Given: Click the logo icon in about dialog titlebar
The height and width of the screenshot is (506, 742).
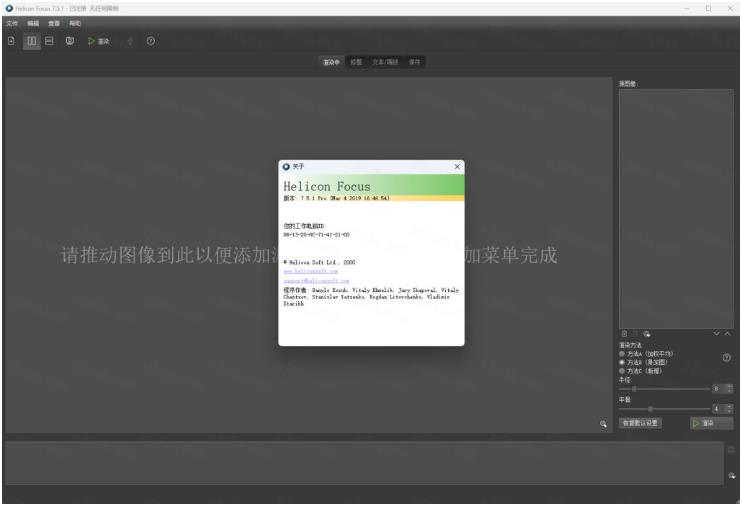Looking at the screenshot, I should pos(286,167).
